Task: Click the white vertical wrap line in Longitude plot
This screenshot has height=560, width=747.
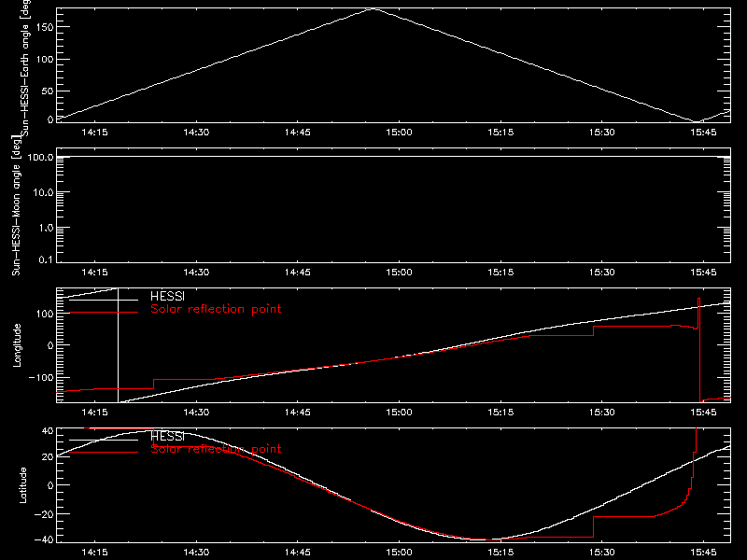Action: [119, 345]
